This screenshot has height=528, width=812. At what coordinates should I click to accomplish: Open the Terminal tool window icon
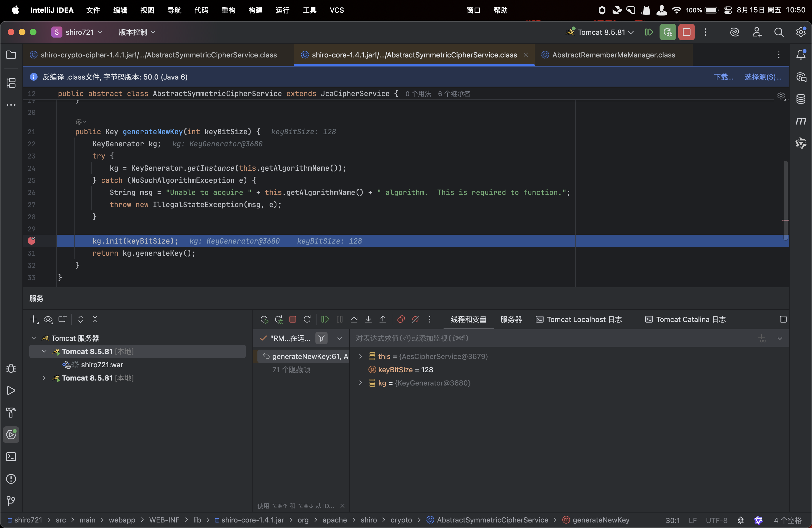11,457
